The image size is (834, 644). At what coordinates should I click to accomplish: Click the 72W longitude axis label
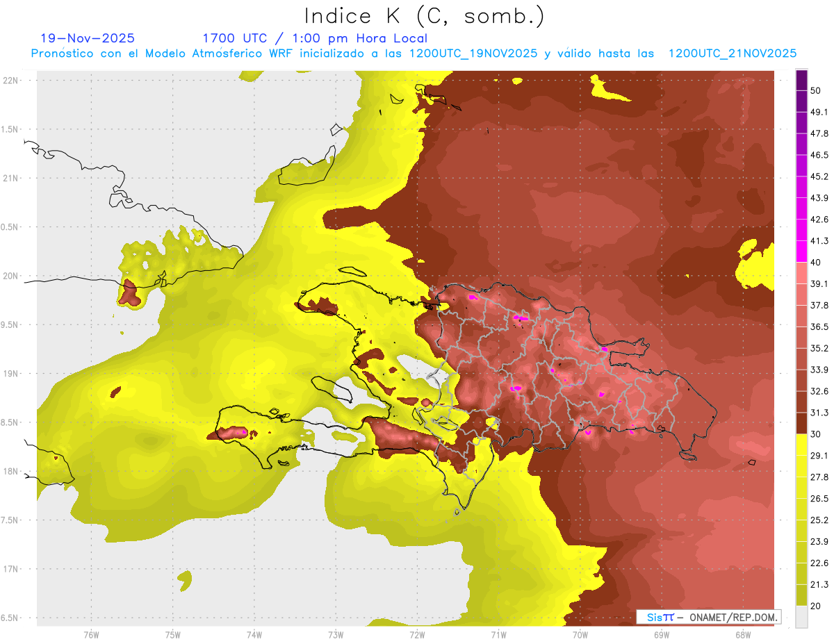coord(417,634)
